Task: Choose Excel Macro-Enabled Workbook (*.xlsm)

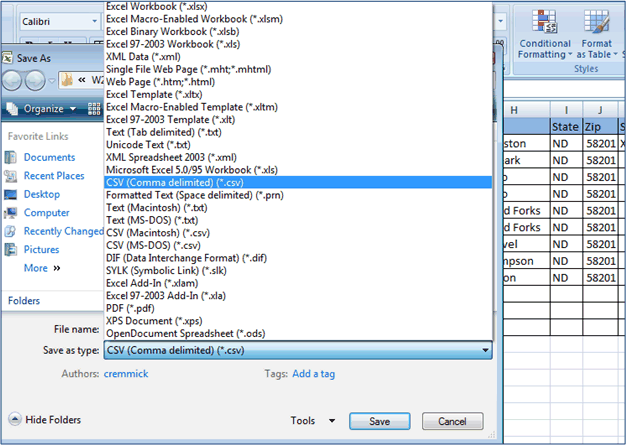Action: point(298,19)
